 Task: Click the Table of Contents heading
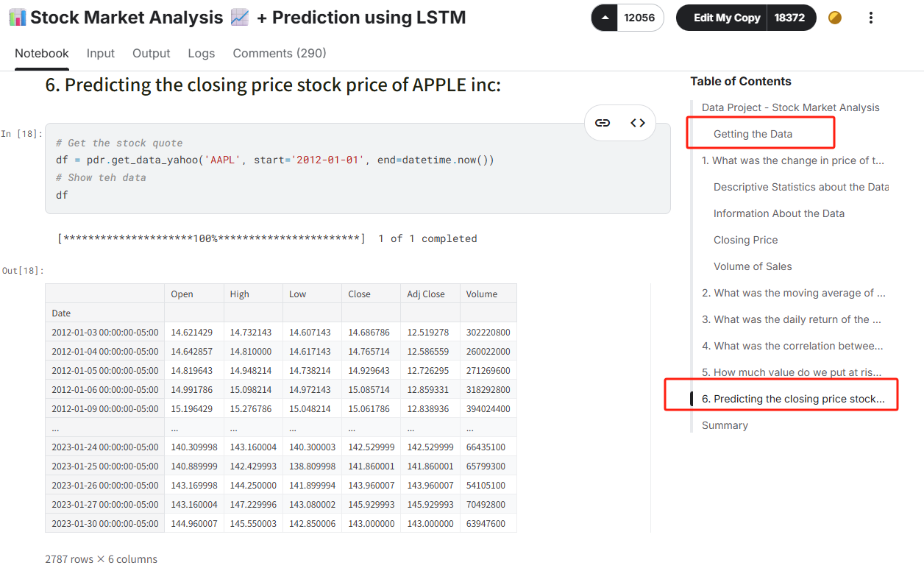coord(741,81)
